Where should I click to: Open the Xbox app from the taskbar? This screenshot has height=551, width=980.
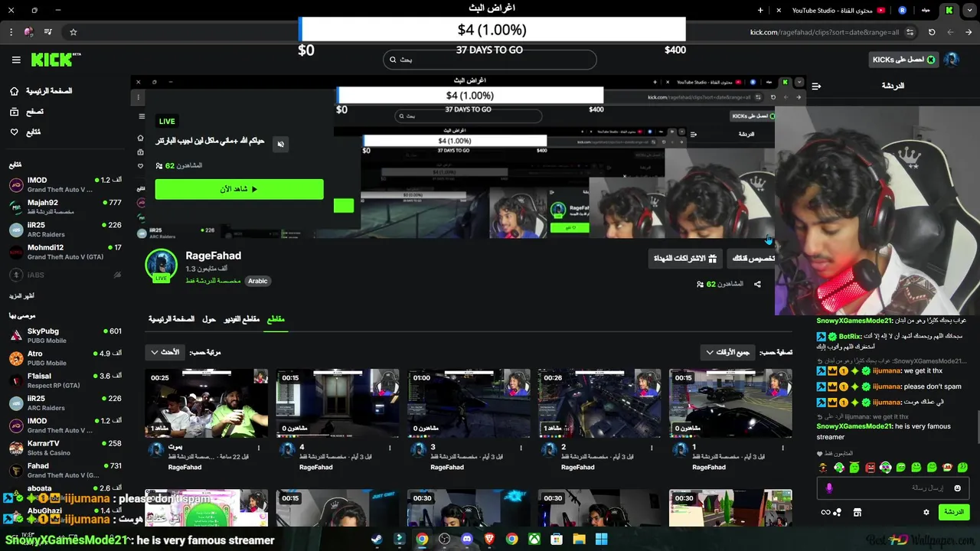[534, 540]
